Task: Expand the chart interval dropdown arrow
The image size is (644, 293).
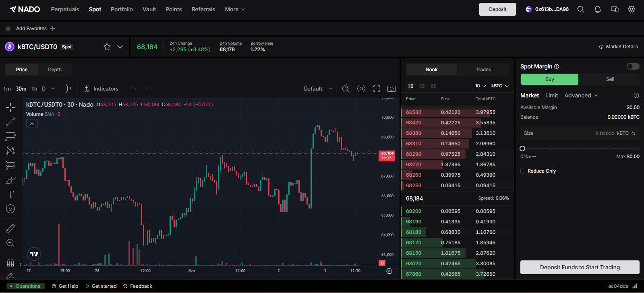Action: tap(53, 89)
